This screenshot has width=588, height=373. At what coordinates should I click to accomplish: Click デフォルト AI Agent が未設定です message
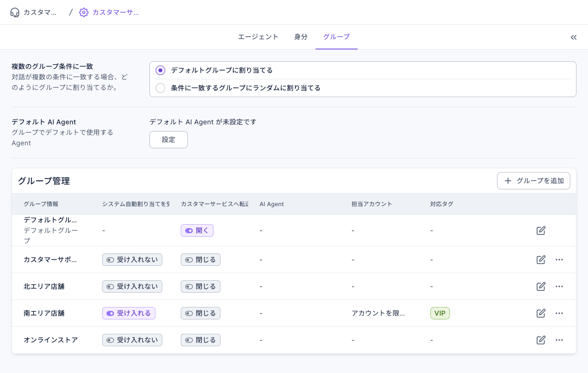click(x=203, y=122)
